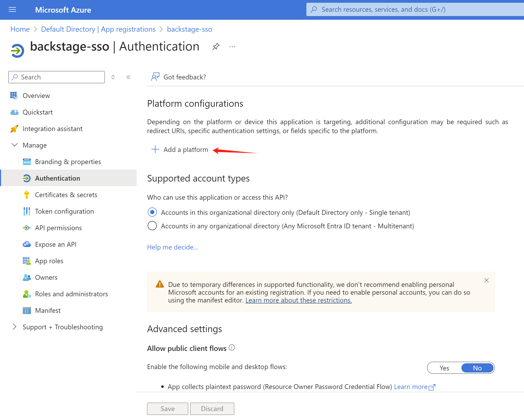Go to Token configuration page
The height and width of the screenshot is (420, 524).
[64, 211]
